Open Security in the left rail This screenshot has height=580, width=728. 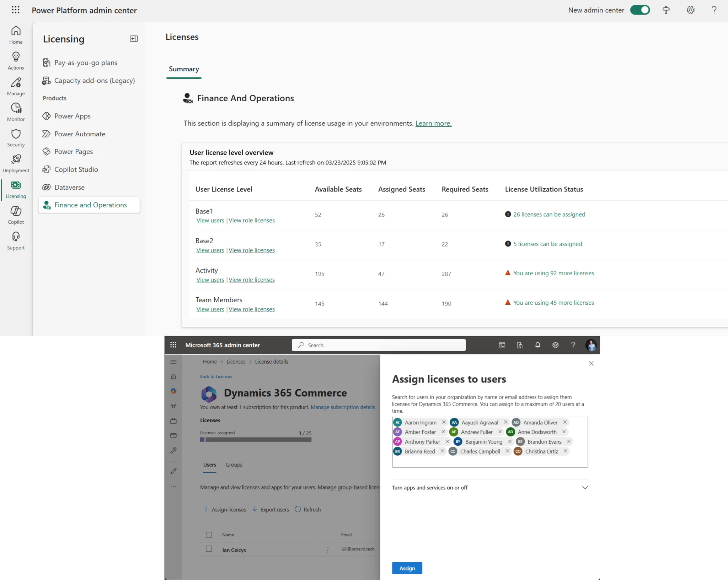click(16, 138)
